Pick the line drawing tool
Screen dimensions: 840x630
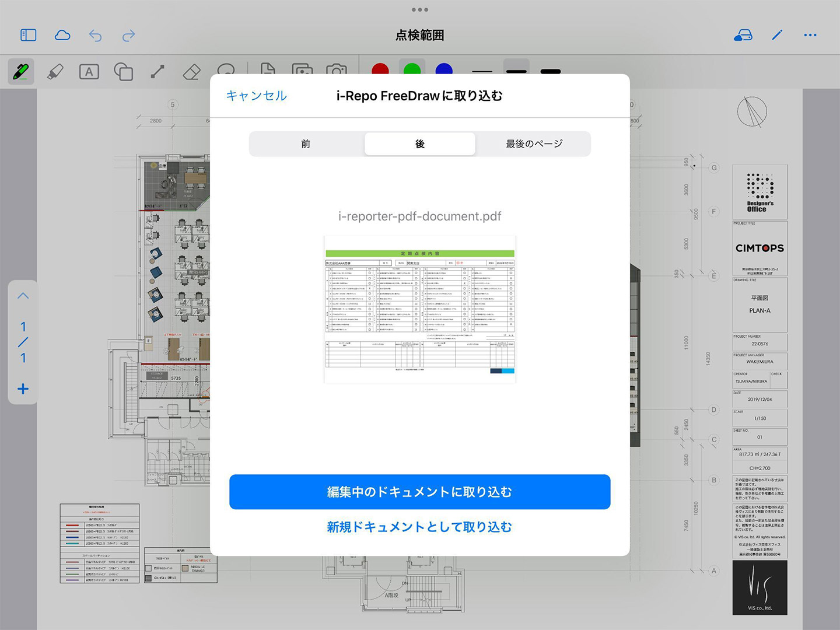point(157,72)
